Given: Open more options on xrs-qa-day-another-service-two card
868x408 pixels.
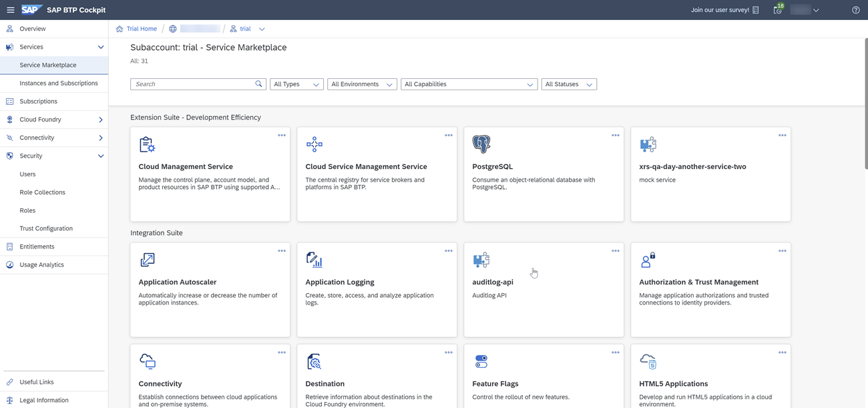Looking at the screenshot, I should 783,136.
